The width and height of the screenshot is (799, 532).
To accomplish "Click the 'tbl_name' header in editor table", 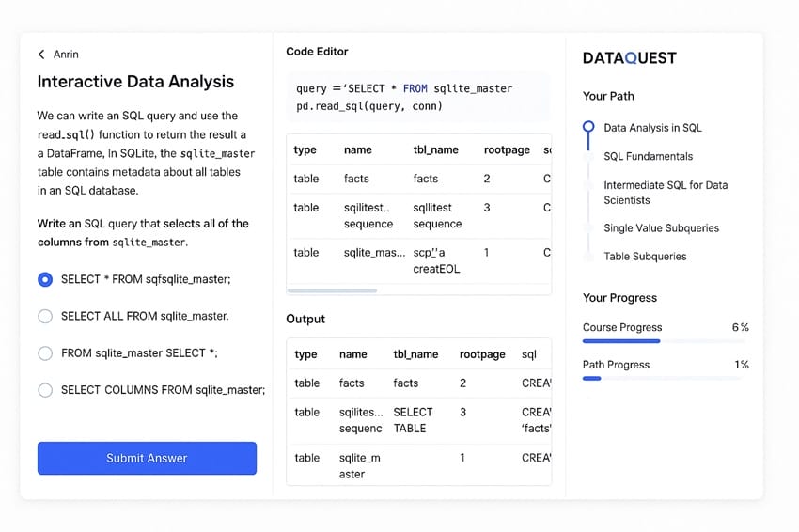I will [436, 149].
